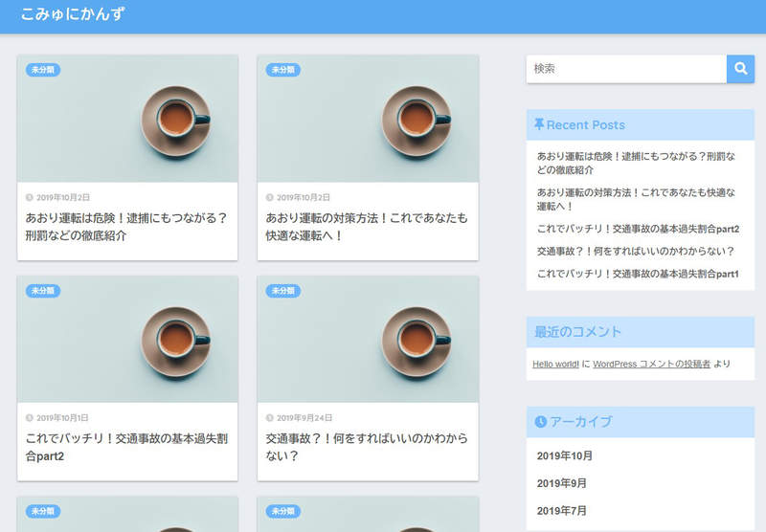Viewport: 766px width, 532px height.
Task: Click the blue search magnifier button
Action: [x=740, y=69]
